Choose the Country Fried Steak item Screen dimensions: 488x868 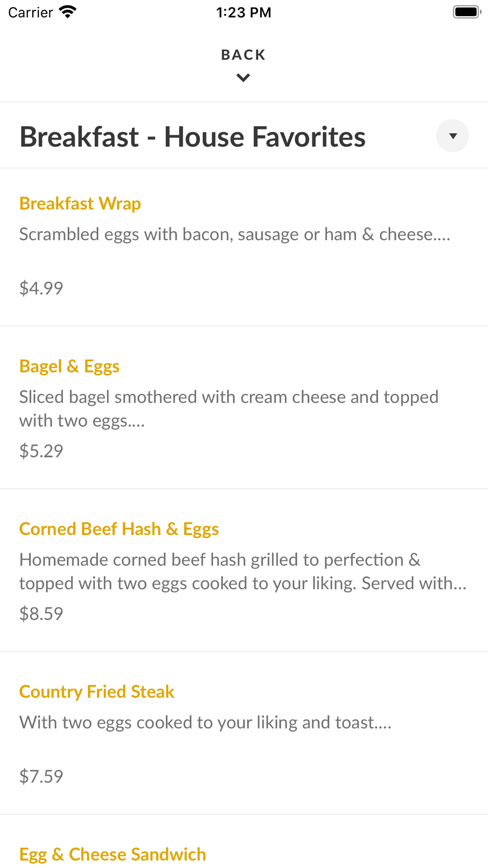[97, 692]
